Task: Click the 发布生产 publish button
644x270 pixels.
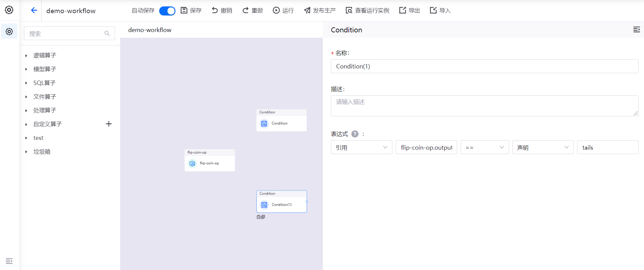Action: [x=320, y=10]
